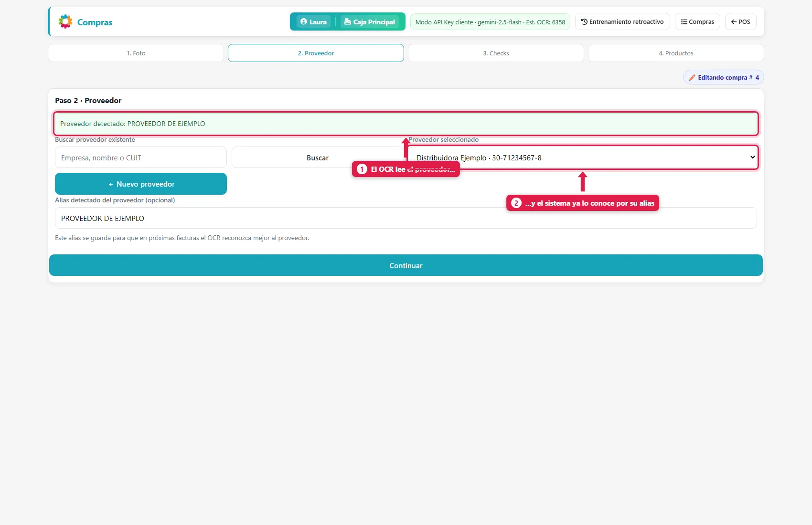Open Entrenamiento retroactivo

click(622, 21)
